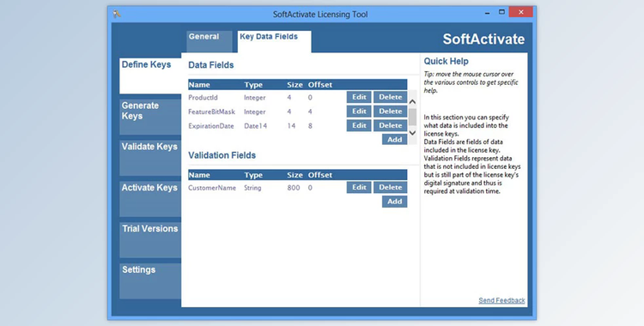Screen dimensions: 644x326
Task: Open the Generate Keys section
Action: pyautogui.click(x=150, y=117)
